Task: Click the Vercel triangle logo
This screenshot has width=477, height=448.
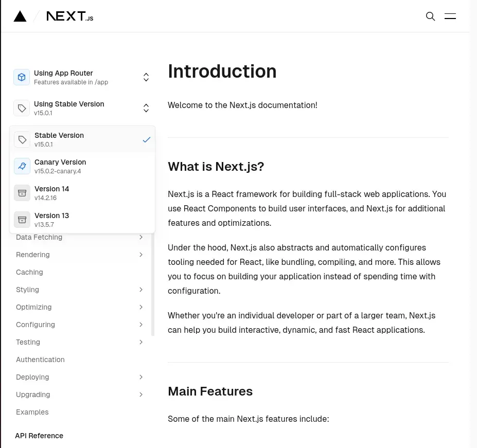Action: pos(20,16)
